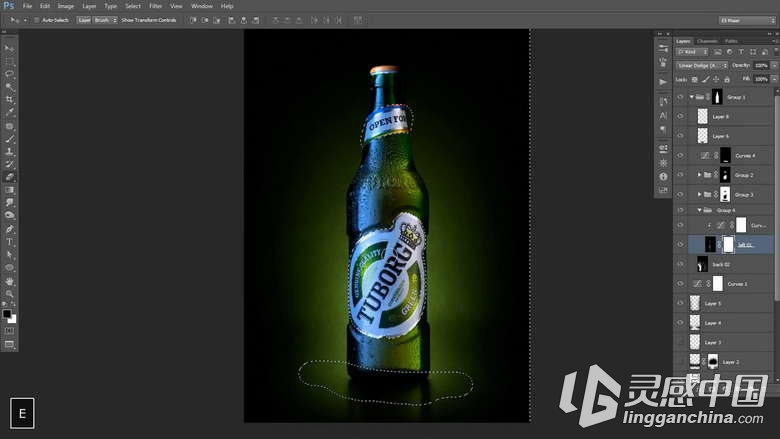Viewport: 780px width, 439px height.
Task: Select the Healing Brush tool
Action: click(9, 126)
